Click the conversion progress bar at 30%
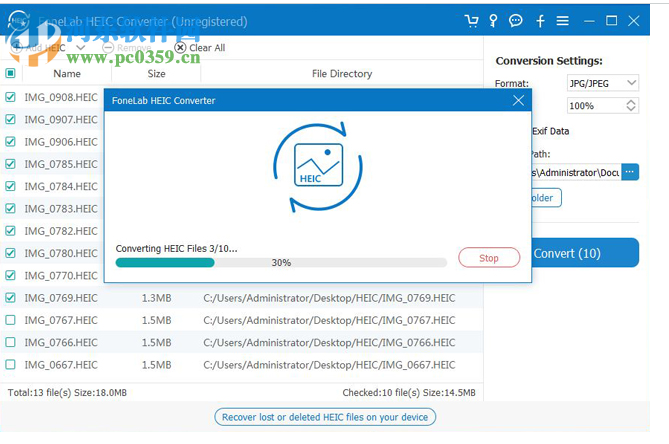 pyautogui.click(x=281, y=263)
